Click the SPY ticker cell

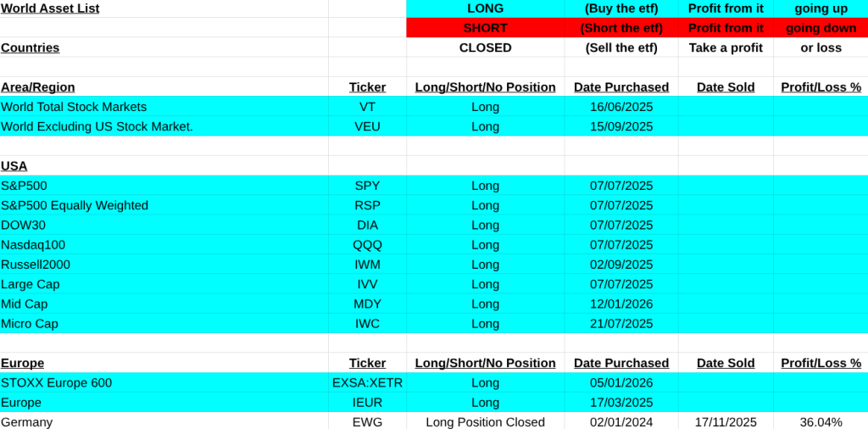click(x=367, y=186)
